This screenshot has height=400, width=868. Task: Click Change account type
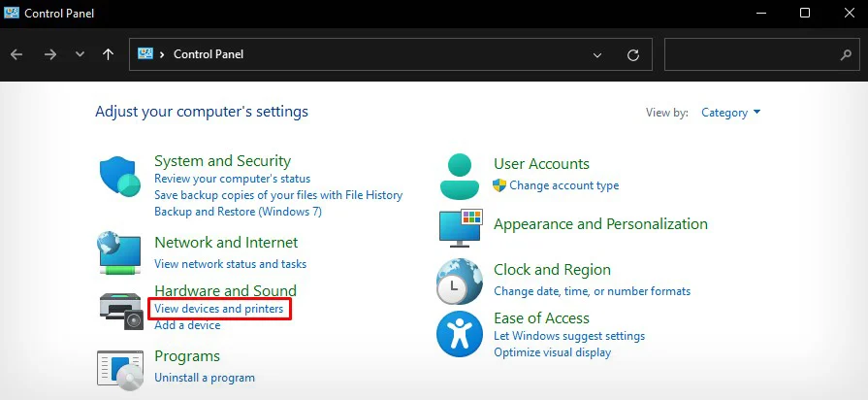pos(564,185)
